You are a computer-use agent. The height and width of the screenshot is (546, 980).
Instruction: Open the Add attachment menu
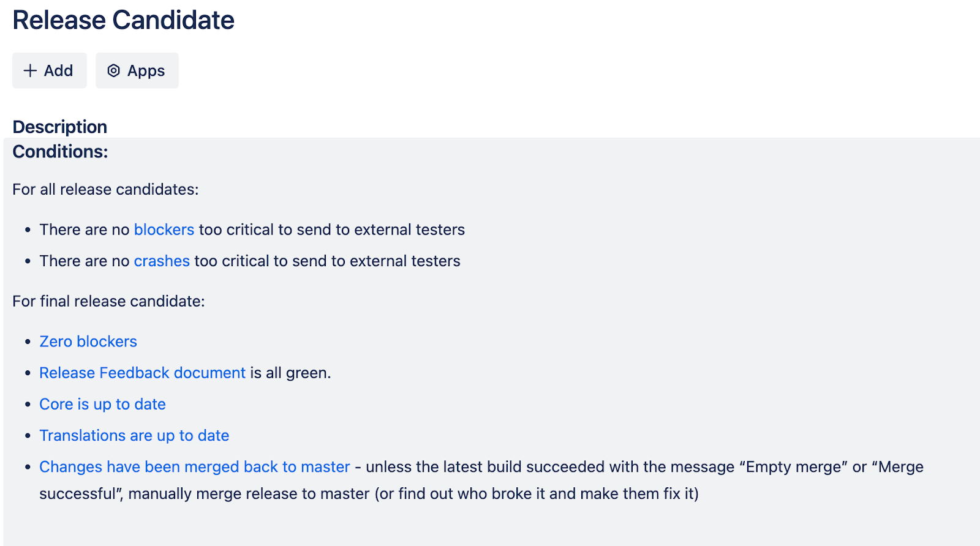(49, 70)
